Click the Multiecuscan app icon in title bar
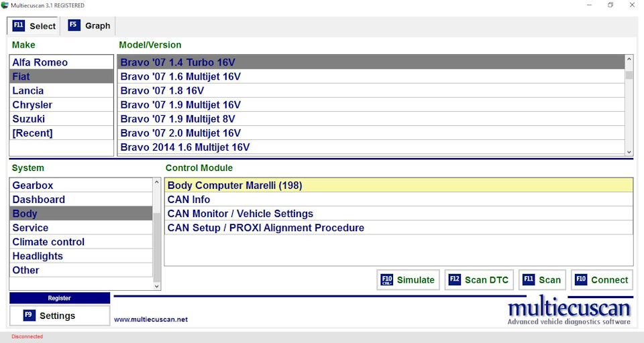Image resolution: width=644 pixels, height=343 pixels. (x=5, y=5)
